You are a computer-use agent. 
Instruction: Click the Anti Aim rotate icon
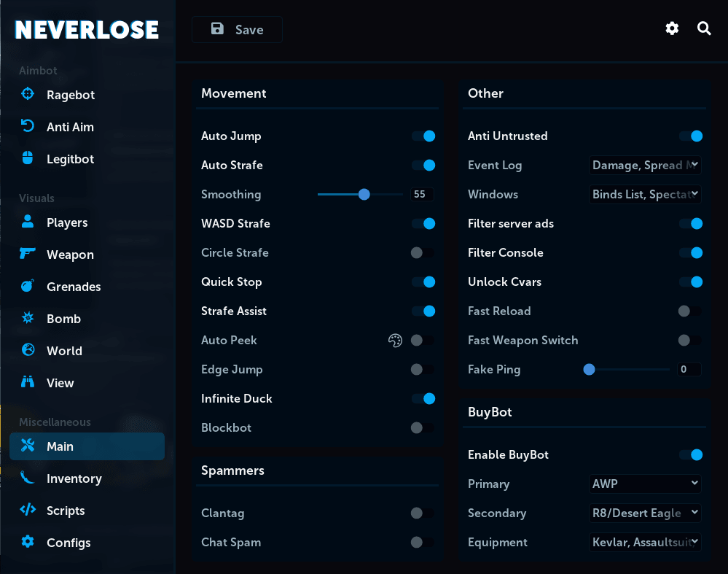click(x=28, y=126)
